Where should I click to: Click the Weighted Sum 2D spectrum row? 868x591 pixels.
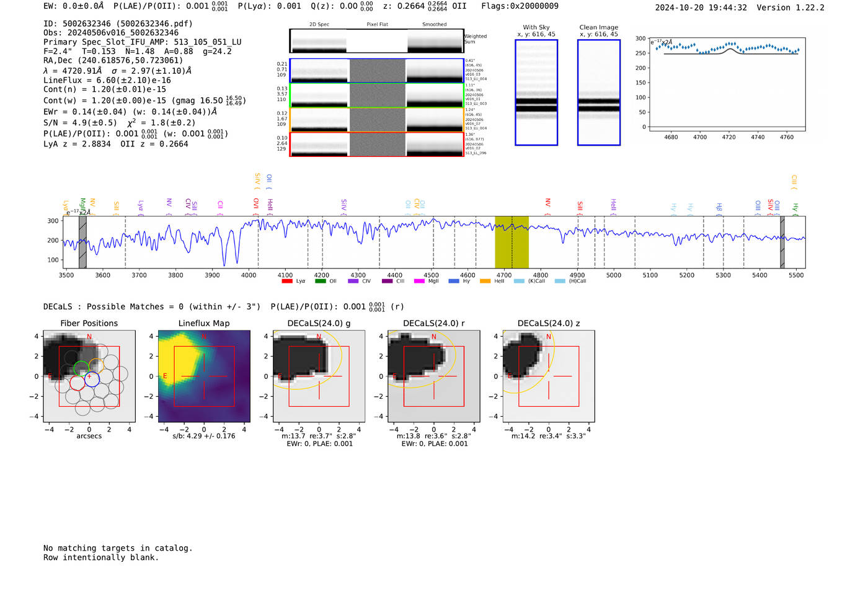(376, 41)
